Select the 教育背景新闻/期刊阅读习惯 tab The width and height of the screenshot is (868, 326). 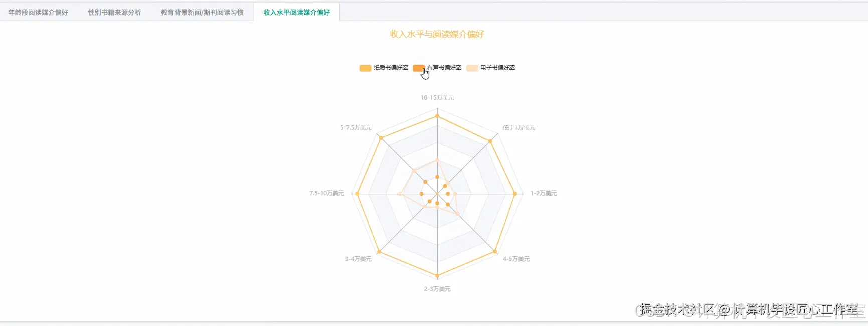click(203, 11)
